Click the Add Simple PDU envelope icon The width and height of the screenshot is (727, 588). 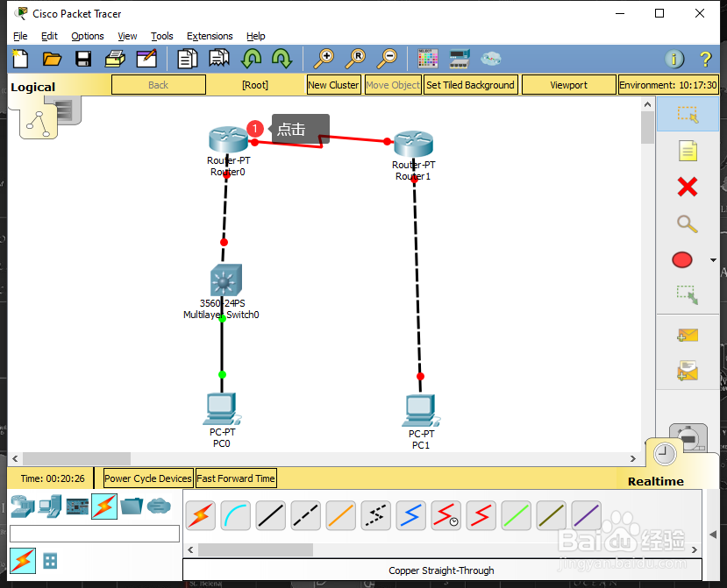coord(688,335)
